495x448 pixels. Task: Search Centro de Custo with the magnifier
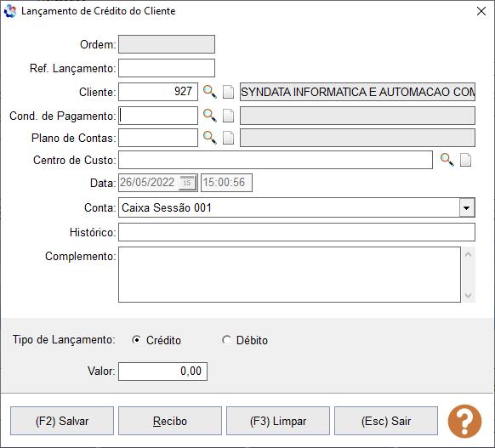tap(447, 160)
